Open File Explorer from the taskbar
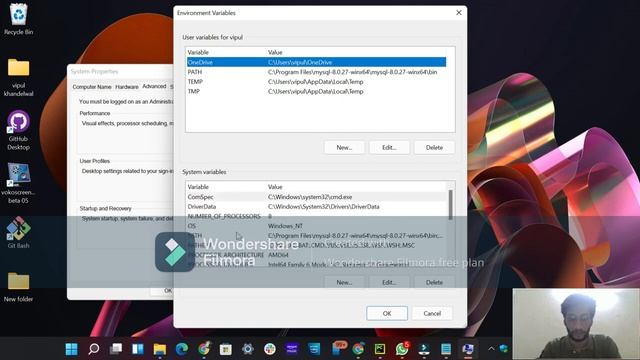The image size is (640, 360). click(x=160, y=349)
